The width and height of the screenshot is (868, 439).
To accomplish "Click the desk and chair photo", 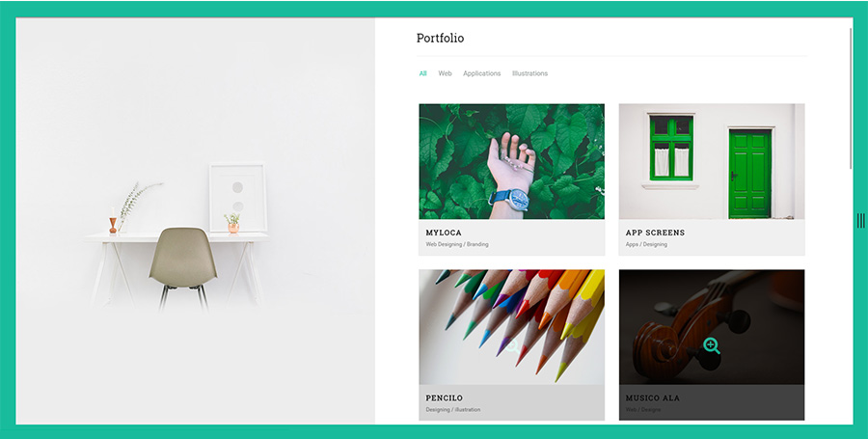I will [x=196, y=221].
